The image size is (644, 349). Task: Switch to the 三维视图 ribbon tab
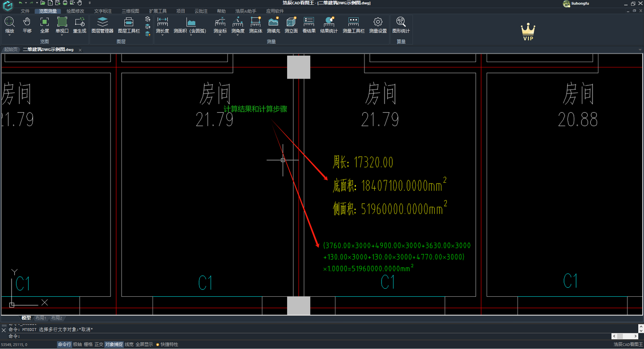(131, 11)
